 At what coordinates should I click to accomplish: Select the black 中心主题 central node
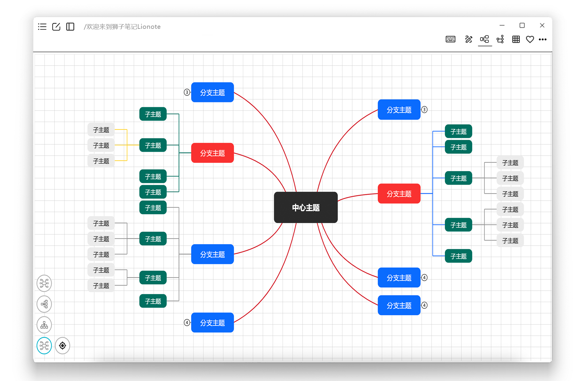pos(306,208)
